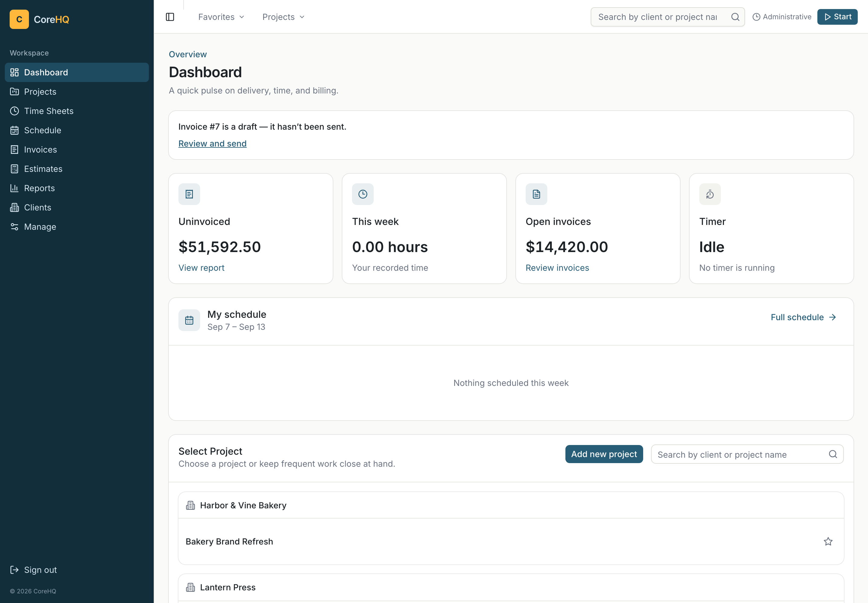The height and width of the screenshot is (603, 868).
Task: Click the Open invoices document icon
Action: (536, 194)
